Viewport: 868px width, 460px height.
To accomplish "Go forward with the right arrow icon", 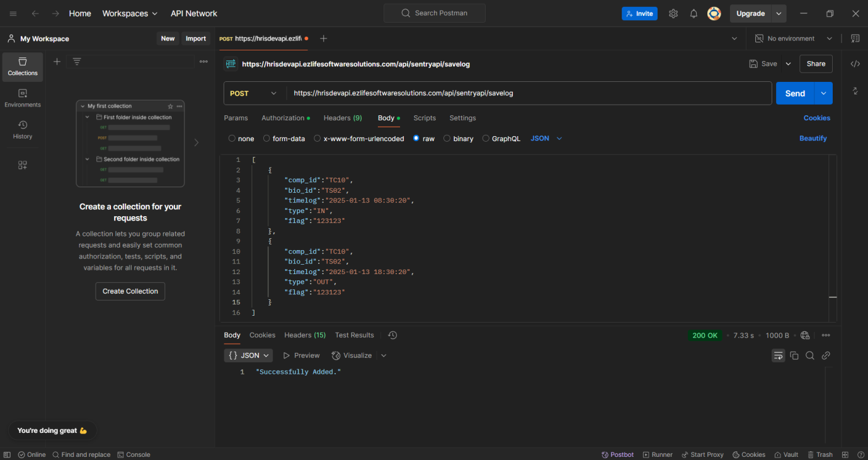I will click(55, 13).
